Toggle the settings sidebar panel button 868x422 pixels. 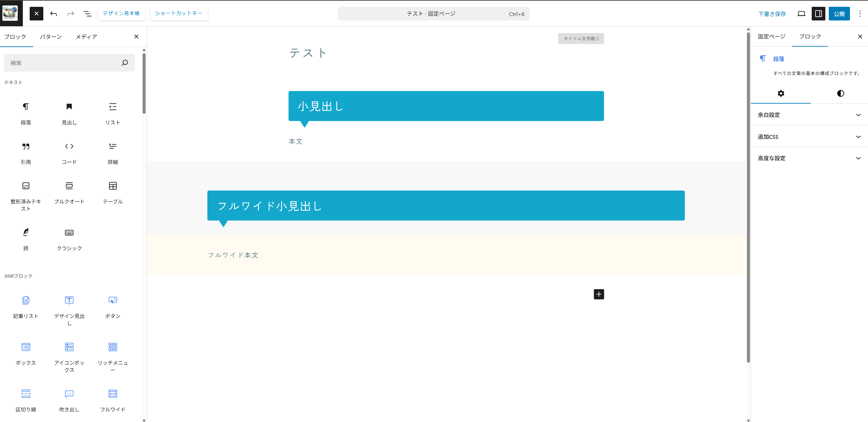818,14
